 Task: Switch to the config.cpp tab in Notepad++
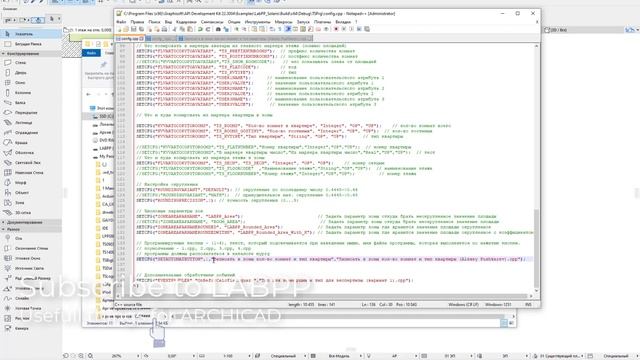tap(129, 38)
